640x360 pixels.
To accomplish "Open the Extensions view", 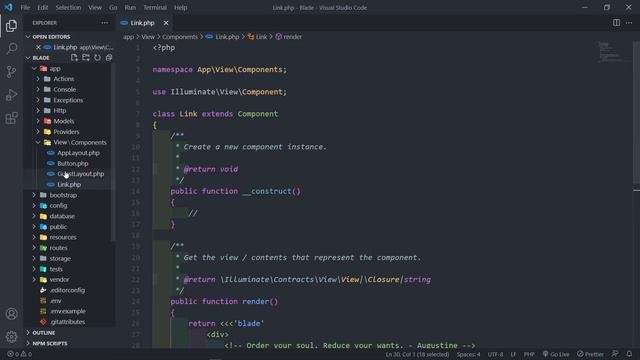I will [11, 118].
